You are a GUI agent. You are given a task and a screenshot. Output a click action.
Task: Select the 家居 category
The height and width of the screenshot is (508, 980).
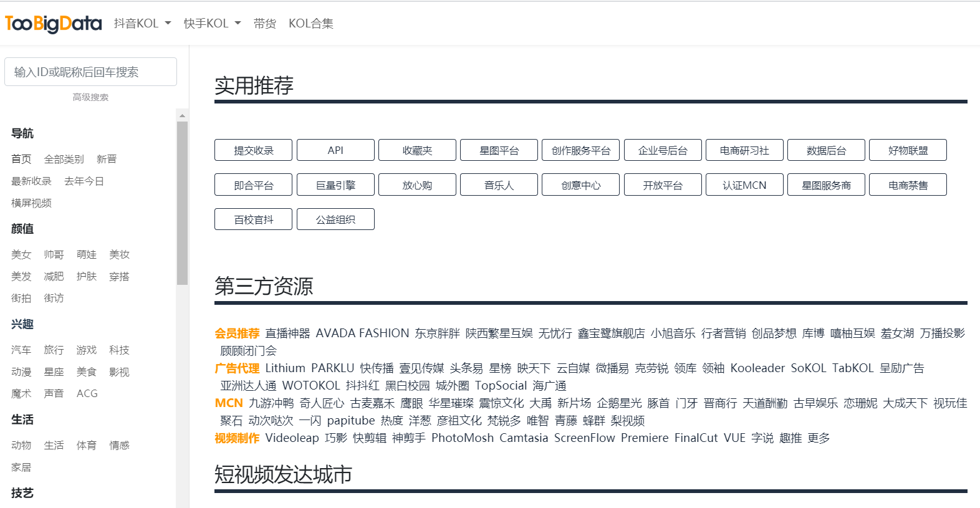click(x=21, y=467)
